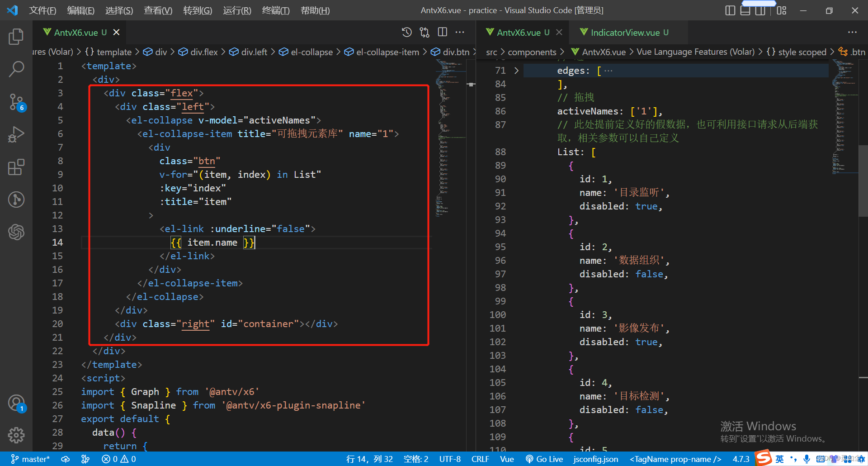Change file encoding UTF-8
868x466 pixels.
coord(450,459)
